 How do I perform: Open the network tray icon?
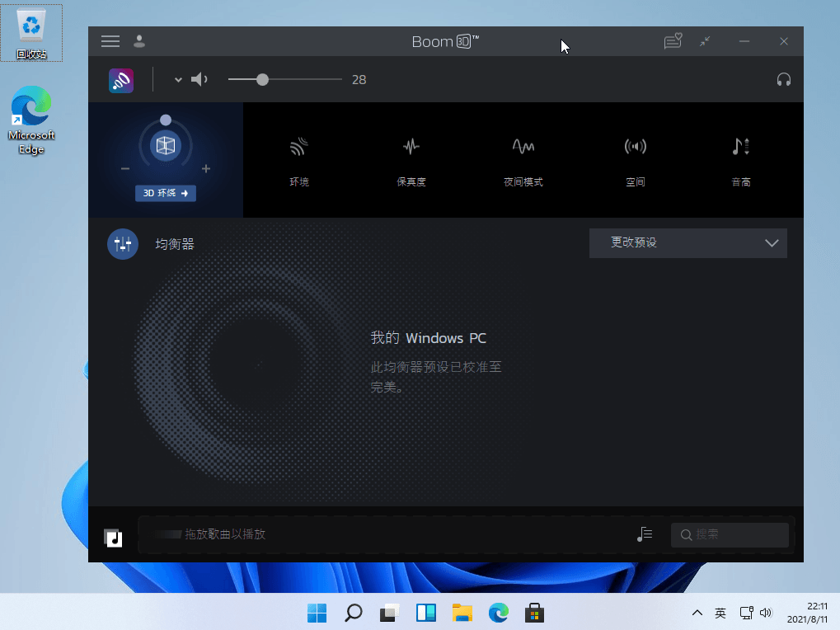pos(746,613)
